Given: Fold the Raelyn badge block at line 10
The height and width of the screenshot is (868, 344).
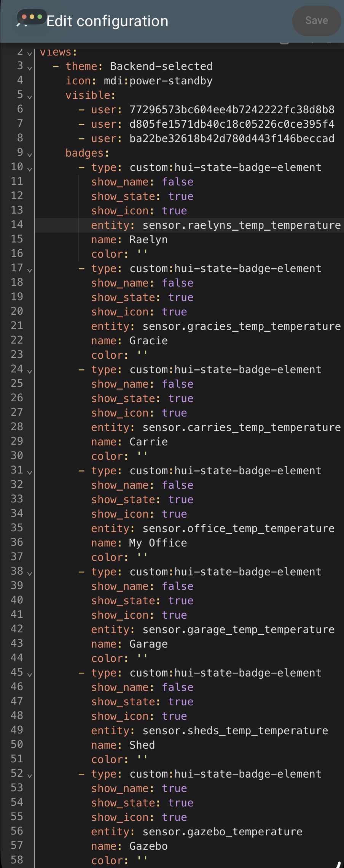Looking at the screenshot, I should tap(30, 169).
